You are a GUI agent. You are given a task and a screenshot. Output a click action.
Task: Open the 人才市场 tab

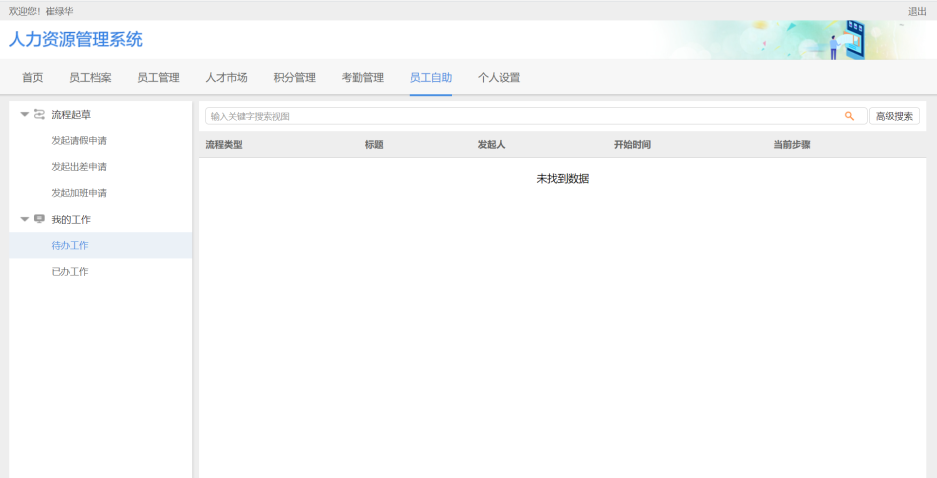pyautogui.click(x=226, y=78)
